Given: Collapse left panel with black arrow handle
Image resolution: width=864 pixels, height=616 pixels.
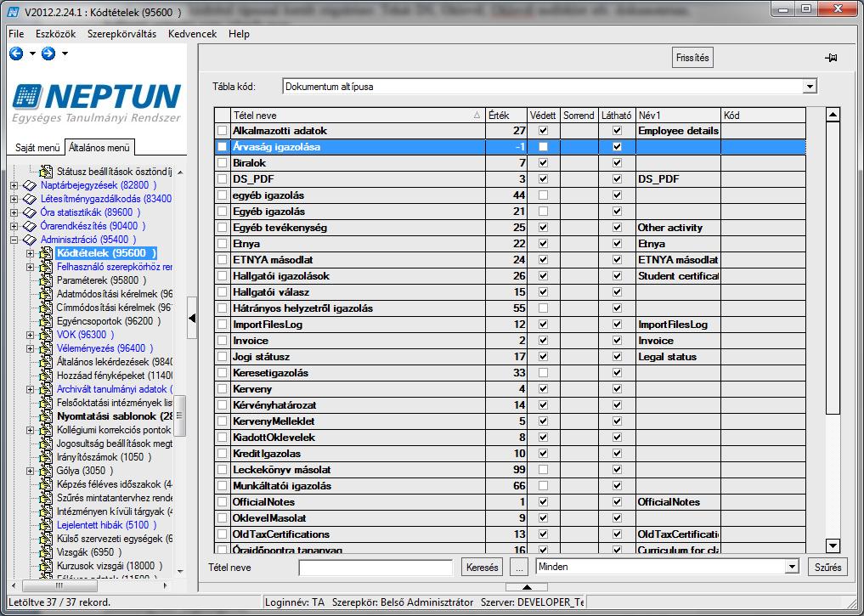Looking at the screenshot, I should [192, 318].
